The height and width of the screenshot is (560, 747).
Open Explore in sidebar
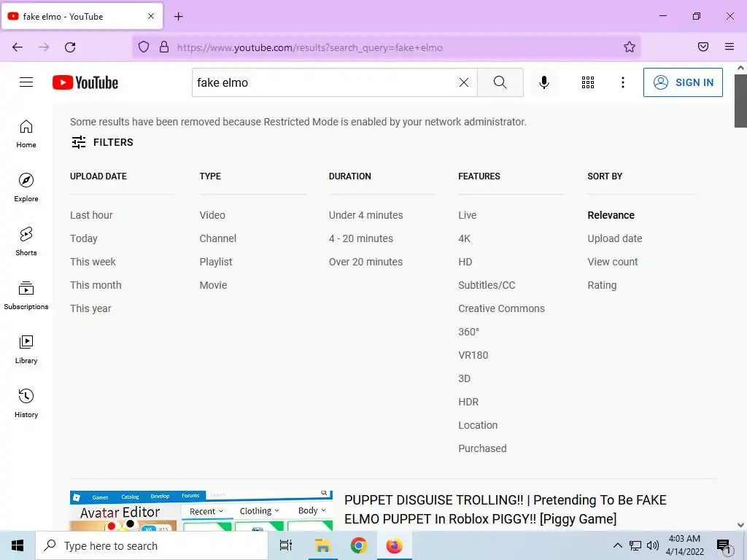click(x=26, y=187)
